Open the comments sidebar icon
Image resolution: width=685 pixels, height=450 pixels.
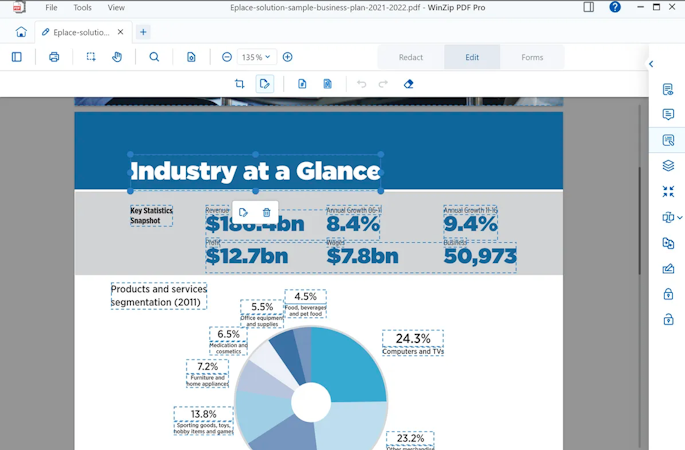668,114
